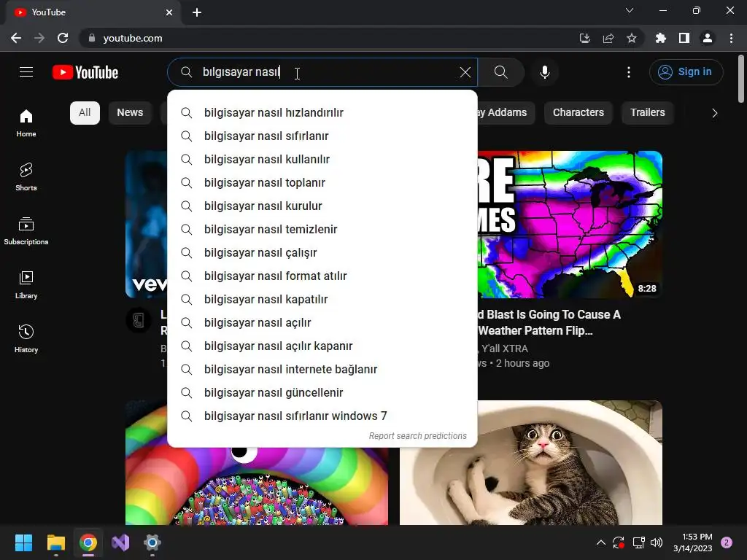
Task: Choose suggestion 'bilgisayar nasıl format atılır'
Action: point(322,276)
